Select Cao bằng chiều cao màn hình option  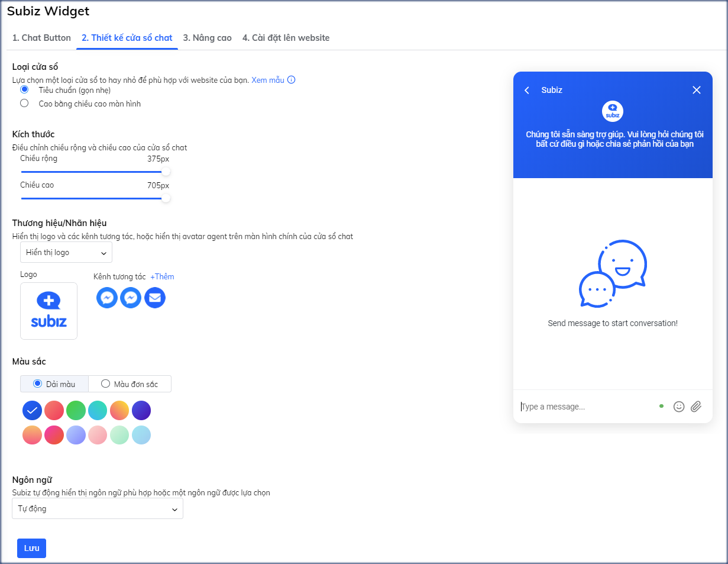[x=24, y=104]
